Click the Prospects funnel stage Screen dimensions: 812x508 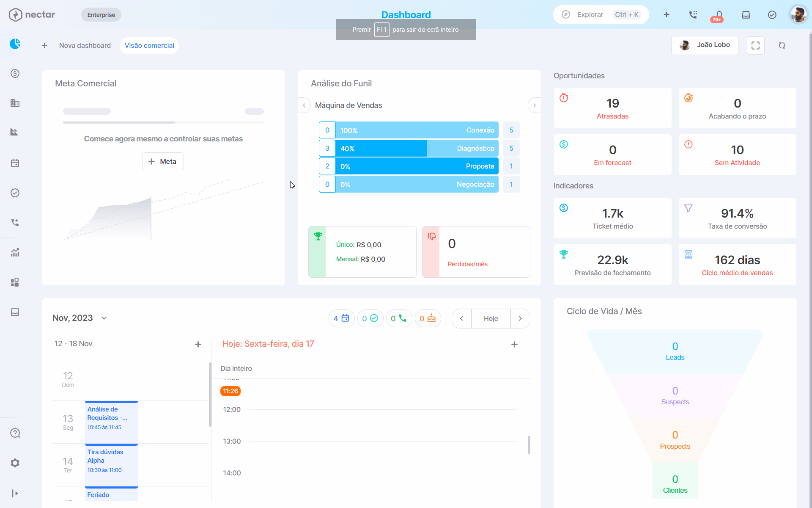(675, 440)
